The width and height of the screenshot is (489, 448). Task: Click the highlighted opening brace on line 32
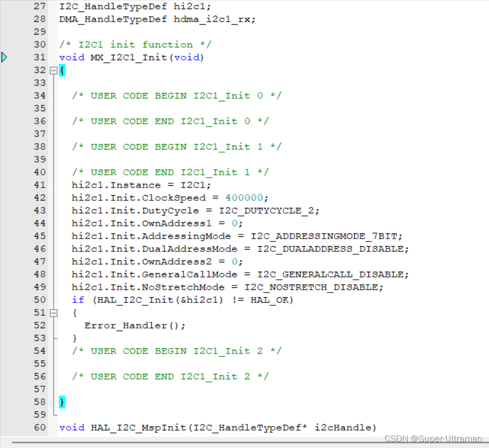point(61,70)
